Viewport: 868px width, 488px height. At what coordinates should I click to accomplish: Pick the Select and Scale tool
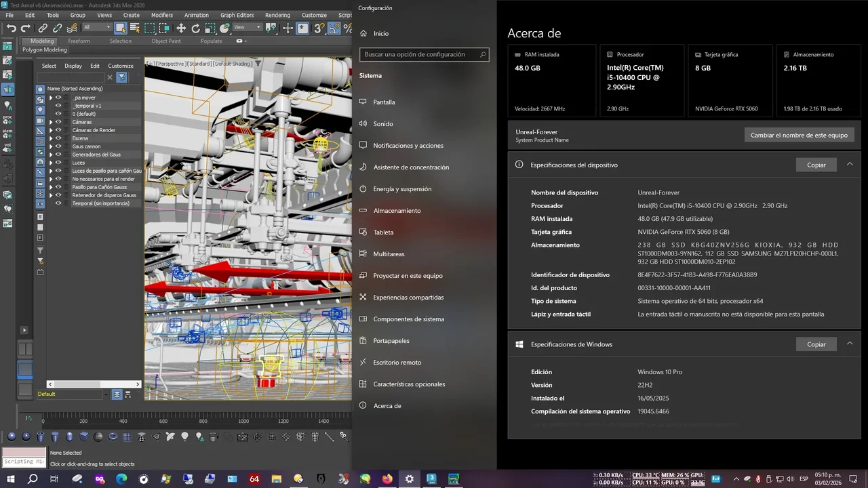coord(210,28)
